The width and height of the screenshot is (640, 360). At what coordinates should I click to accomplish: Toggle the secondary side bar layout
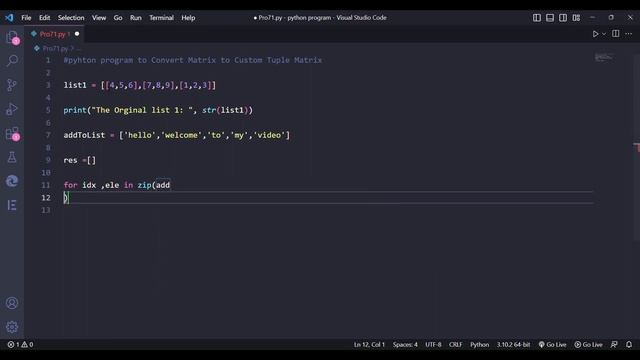[563, 18]
